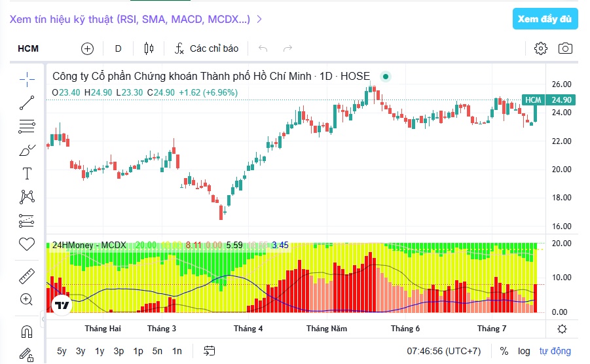Open the chart patterns tool
This screenshot has height=364, width=590.
click(x=27, y=197)
